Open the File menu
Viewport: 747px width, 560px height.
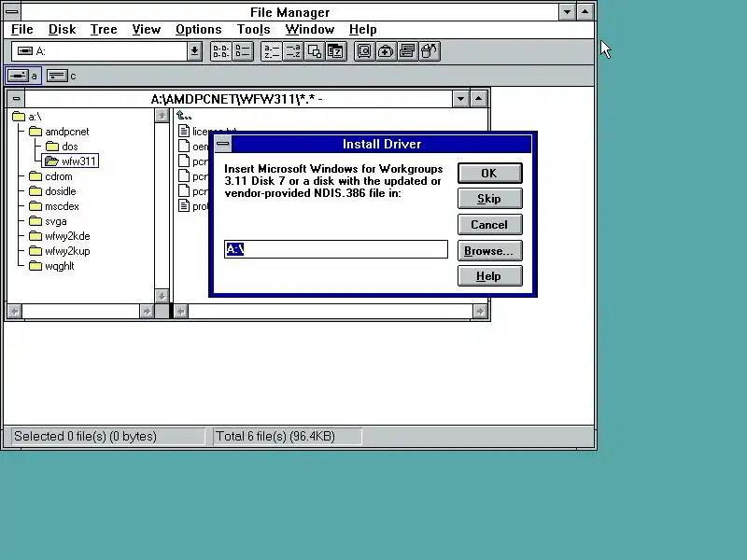(21, 30)
